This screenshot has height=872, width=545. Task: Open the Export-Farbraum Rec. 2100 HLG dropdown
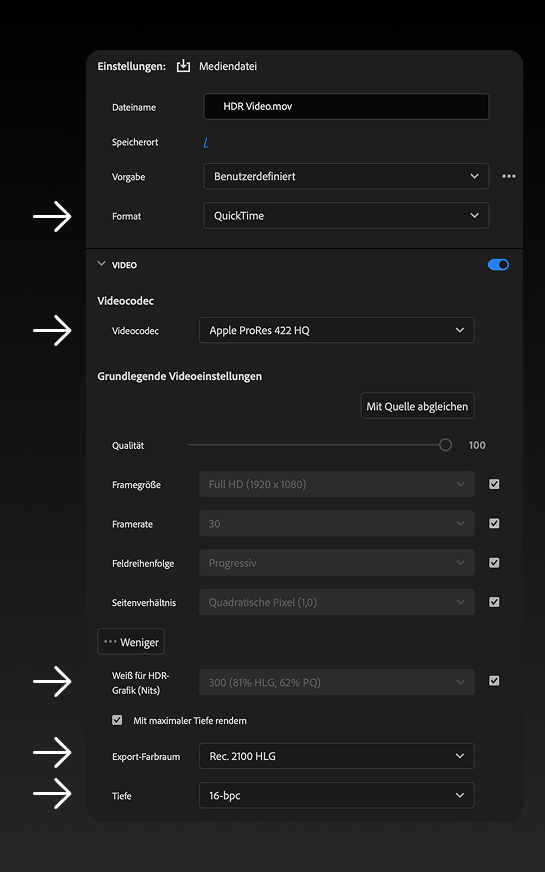(336, 756)
